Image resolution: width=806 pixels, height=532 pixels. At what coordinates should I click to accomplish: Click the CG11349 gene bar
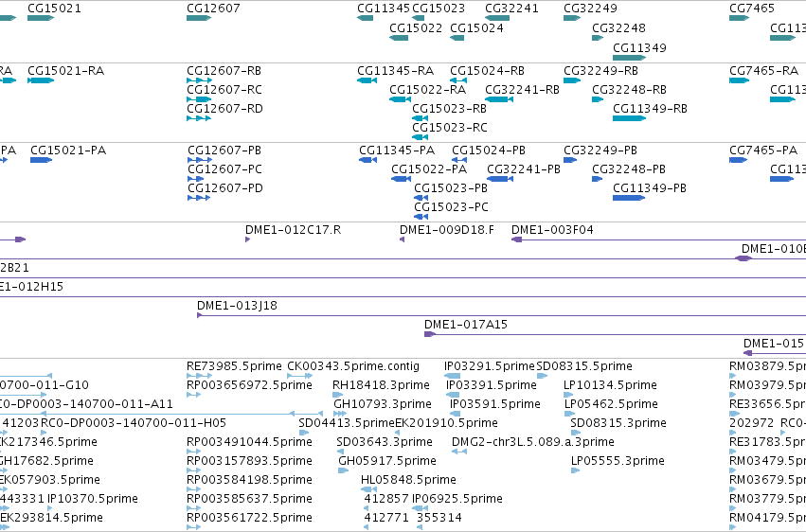click(629, 58)
